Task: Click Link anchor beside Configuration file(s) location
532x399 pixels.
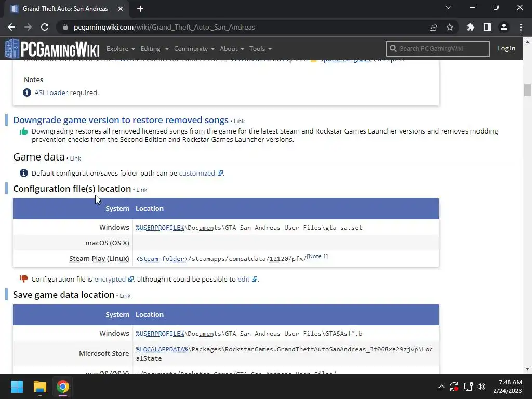Action: pyautogui.click(x=141, y=190)
